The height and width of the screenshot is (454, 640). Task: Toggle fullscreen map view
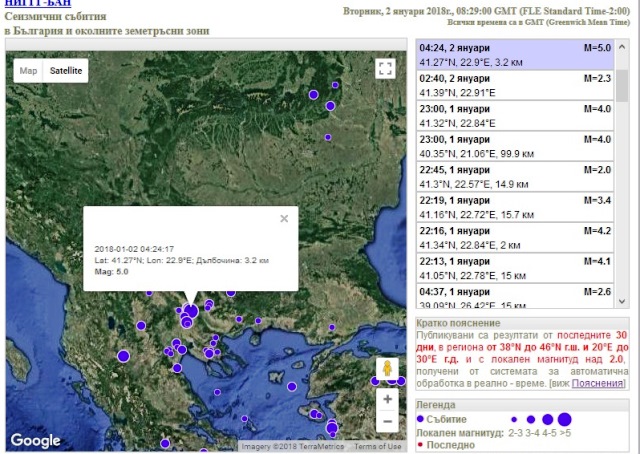(386, 69)
